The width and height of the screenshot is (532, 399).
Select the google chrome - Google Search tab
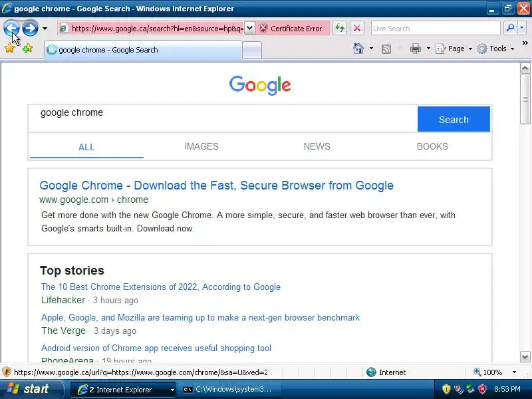click(143, 50)
